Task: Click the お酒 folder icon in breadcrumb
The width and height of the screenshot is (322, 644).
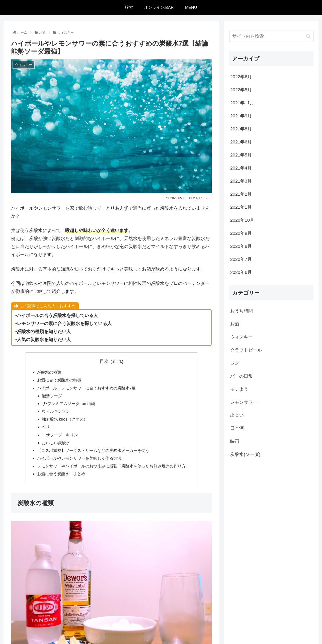Action: (36, 33)
